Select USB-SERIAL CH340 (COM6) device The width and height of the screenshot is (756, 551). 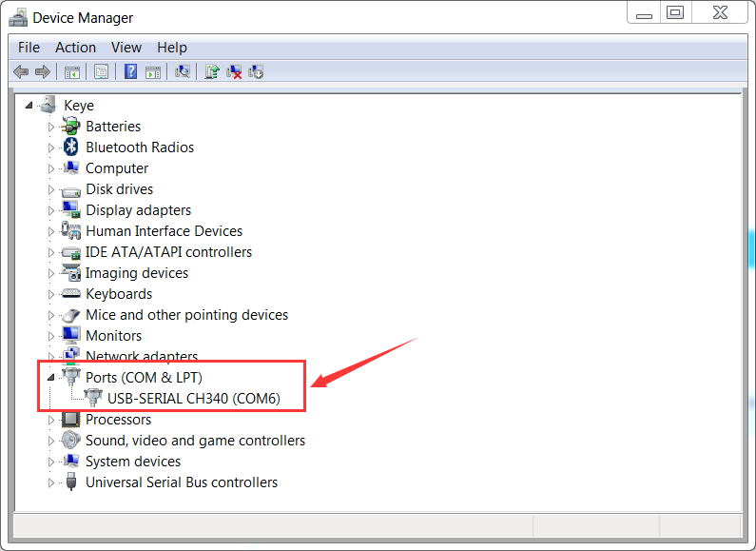[193, 399]
